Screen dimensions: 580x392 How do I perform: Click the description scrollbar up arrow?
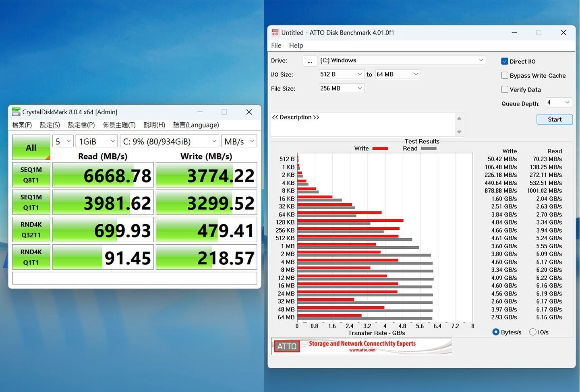459,118
